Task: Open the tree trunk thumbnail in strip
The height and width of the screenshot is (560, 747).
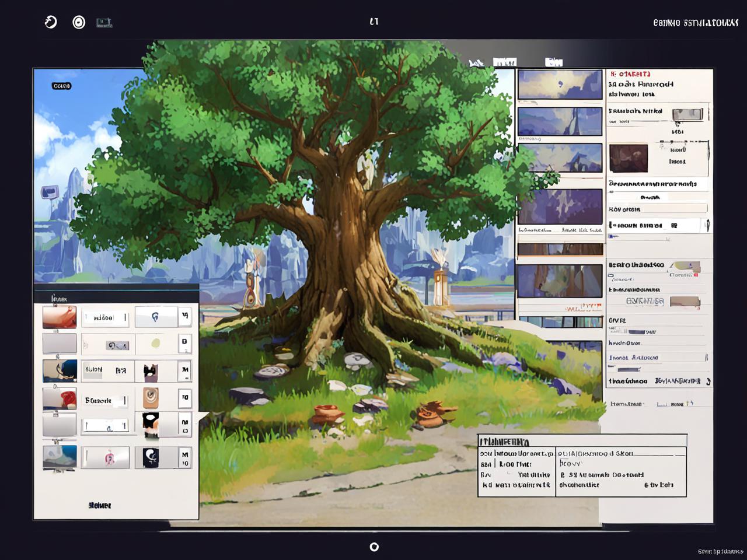Action: [x=560, y=281]
